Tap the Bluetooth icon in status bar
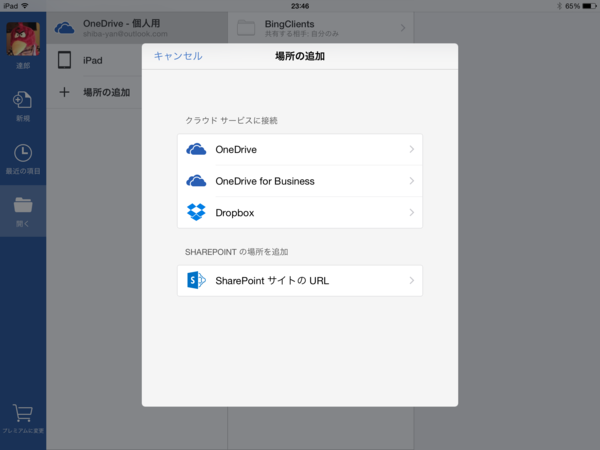The image size is (600, 450). click(x=559, y=6)
